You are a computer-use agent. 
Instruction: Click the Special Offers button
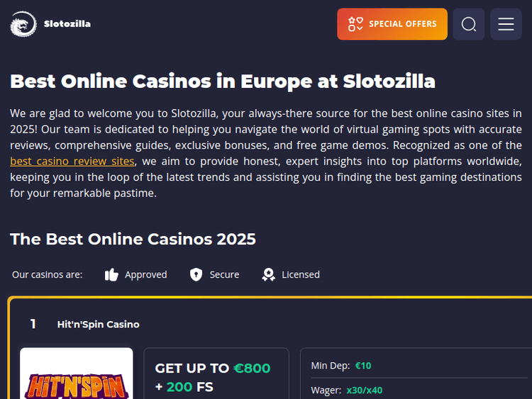point(392,24)
